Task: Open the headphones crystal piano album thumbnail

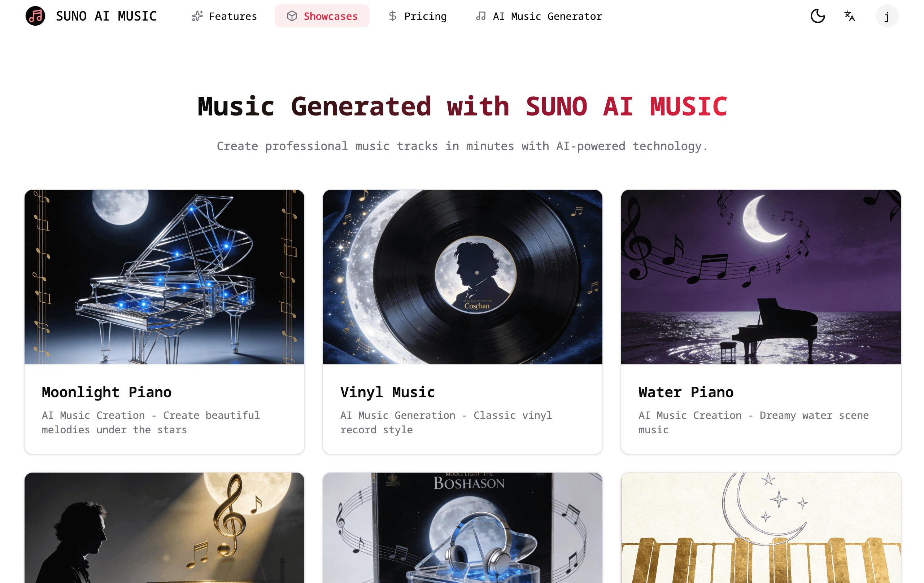Action: 462,528
